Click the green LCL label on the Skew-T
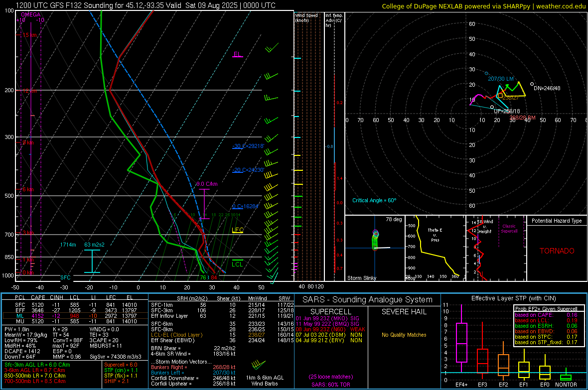 click(x=237, y=264)
